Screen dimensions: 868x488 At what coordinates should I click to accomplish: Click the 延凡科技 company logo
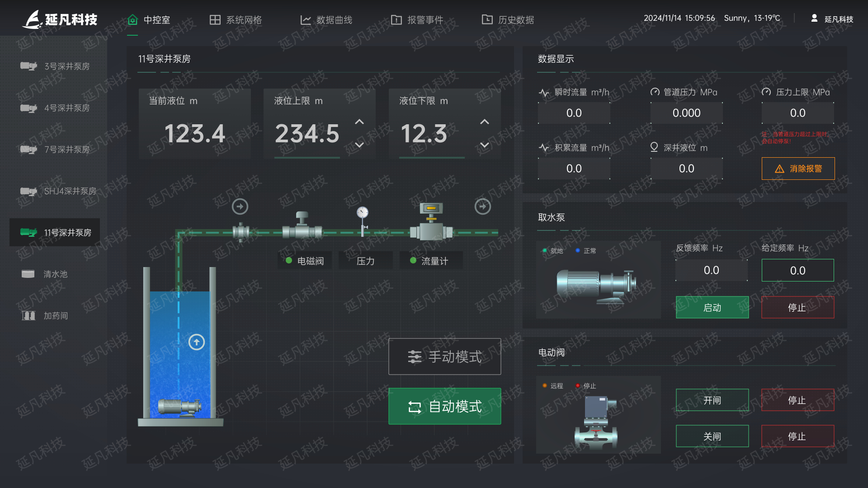(30, 19)
